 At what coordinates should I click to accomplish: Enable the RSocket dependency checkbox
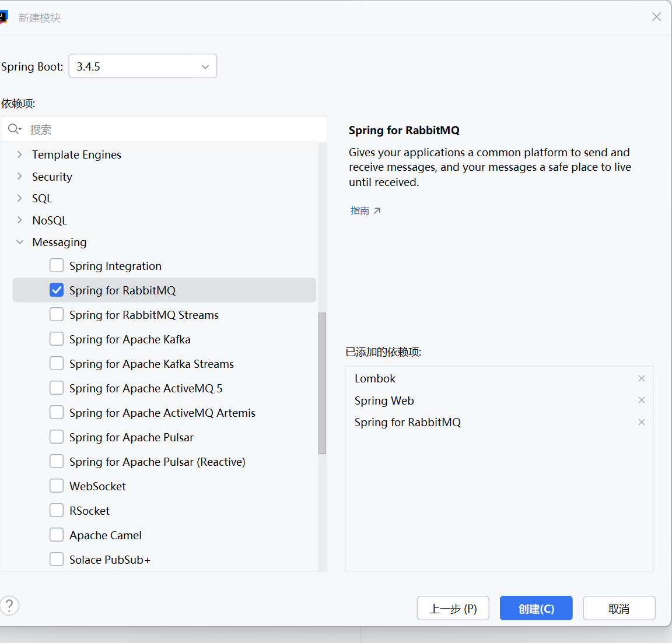click(57, 510)
